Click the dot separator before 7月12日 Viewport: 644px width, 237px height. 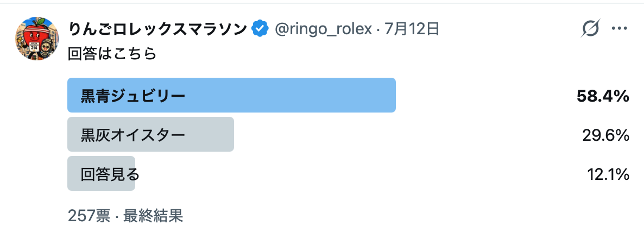[378, 29]
